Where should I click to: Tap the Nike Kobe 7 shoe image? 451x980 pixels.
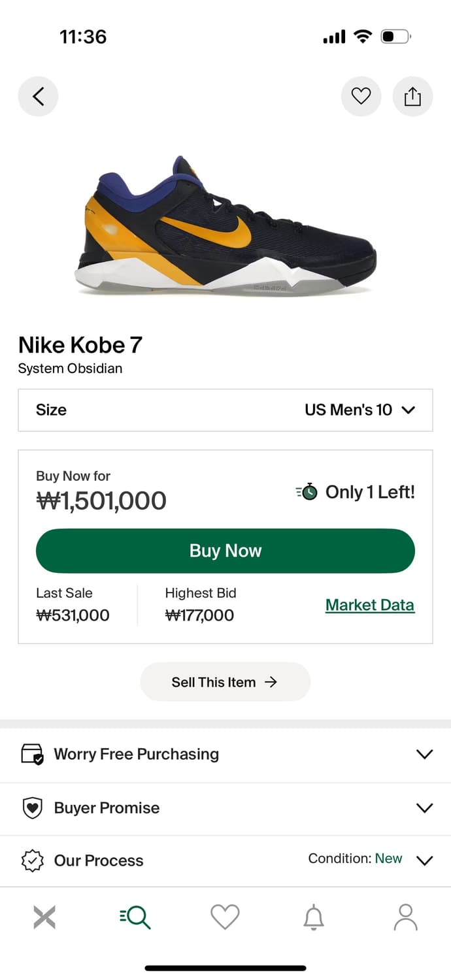[x=225, y=225]
